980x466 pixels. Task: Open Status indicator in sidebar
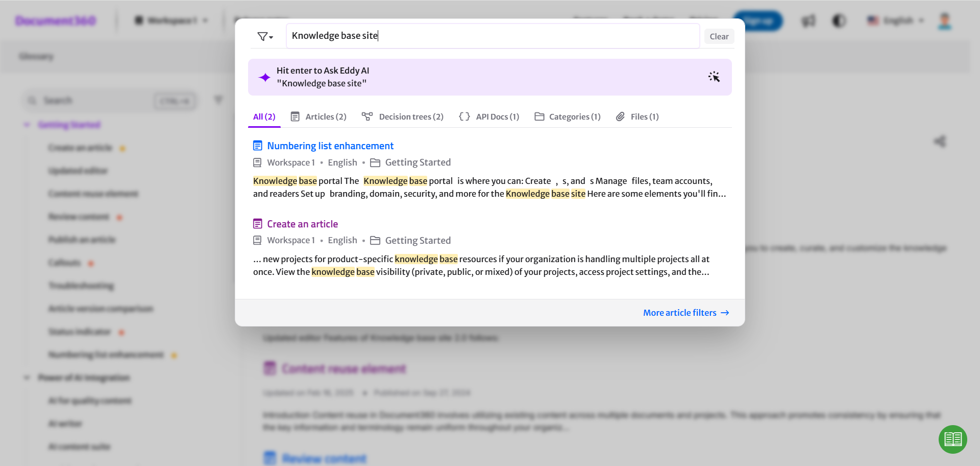(x=79, y=332)
